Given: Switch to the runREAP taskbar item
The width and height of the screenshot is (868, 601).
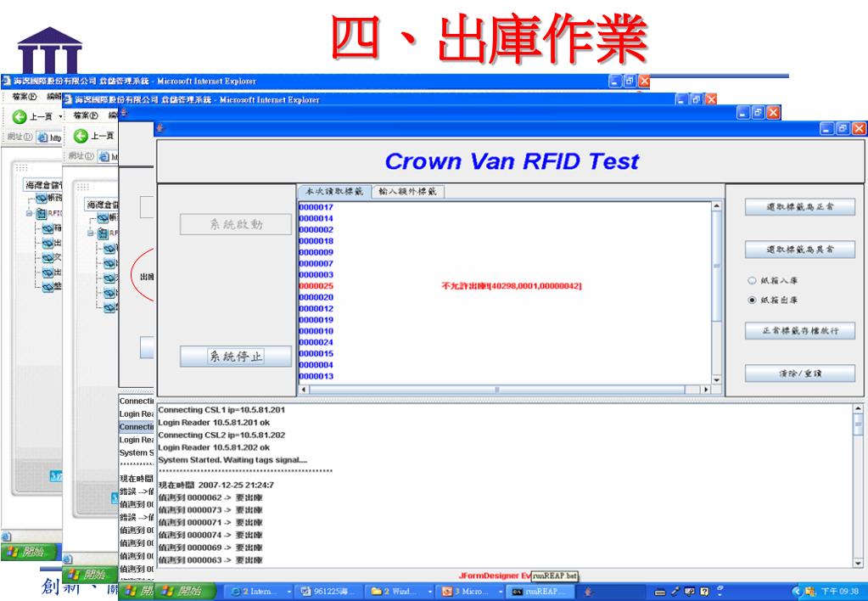Looking at the screenshot, I should tap(541, 592).
